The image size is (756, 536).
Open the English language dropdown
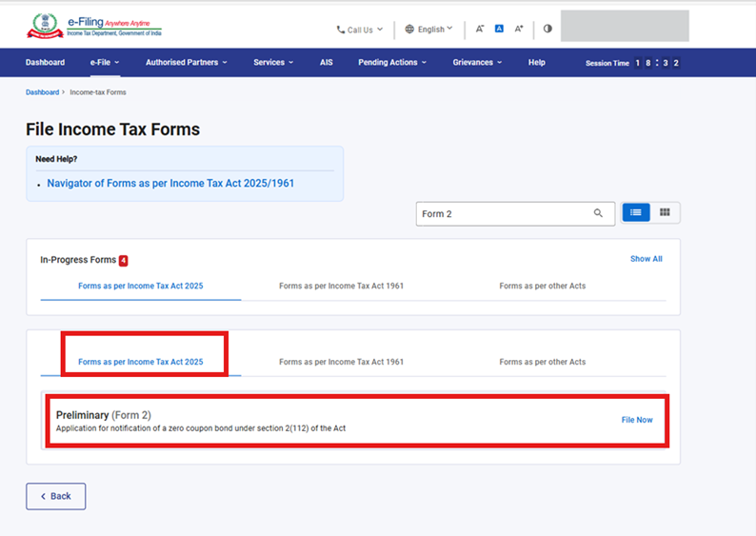pyautogui.click(x=429, y=30)
